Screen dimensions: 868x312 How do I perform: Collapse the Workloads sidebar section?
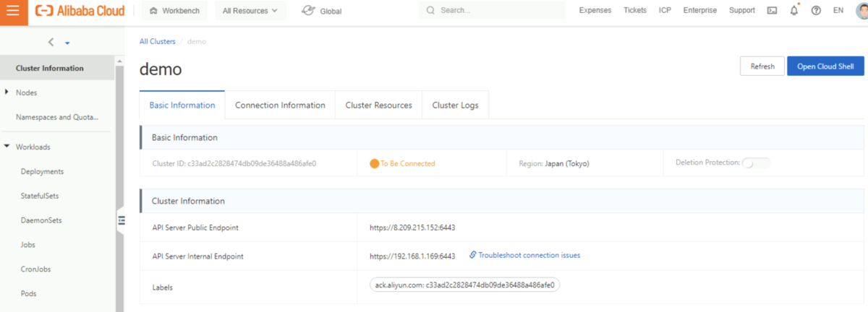(x=8, y=147)
